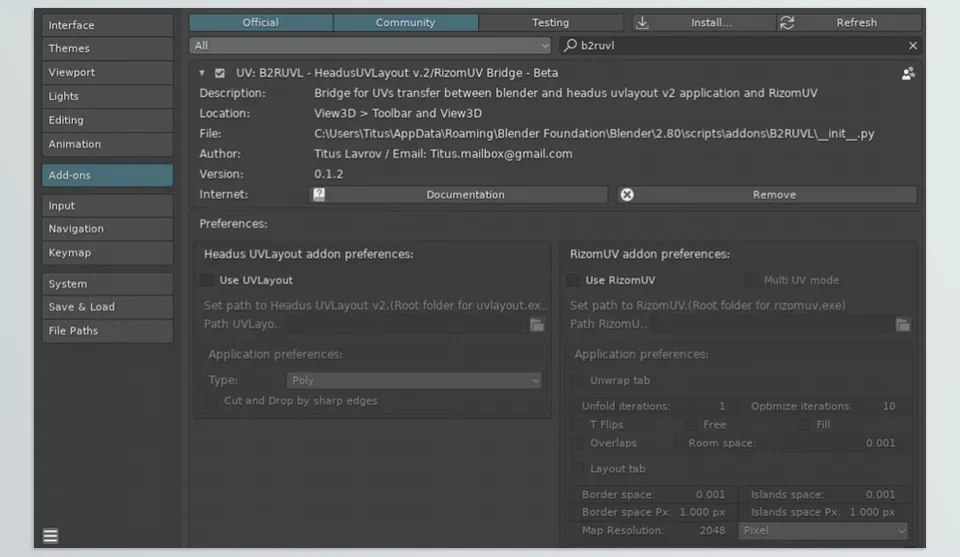
Task: Open the System preferences section
Action: click(108, 284)
